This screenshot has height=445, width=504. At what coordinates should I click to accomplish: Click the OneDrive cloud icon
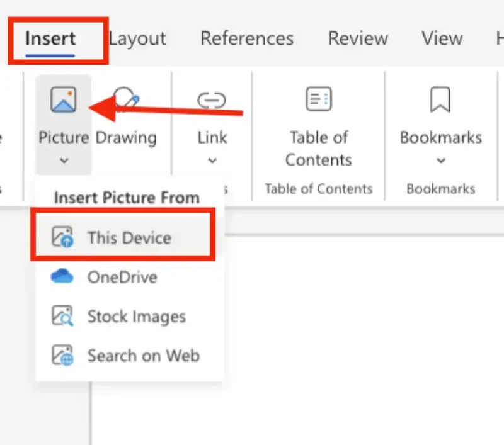click(63, 277)
